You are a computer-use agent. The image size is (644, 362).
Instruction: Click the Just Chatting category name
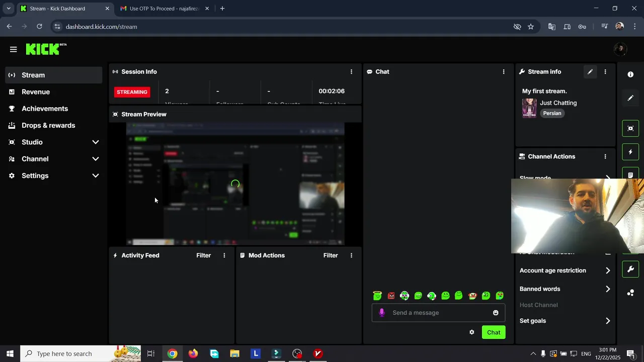558,103
